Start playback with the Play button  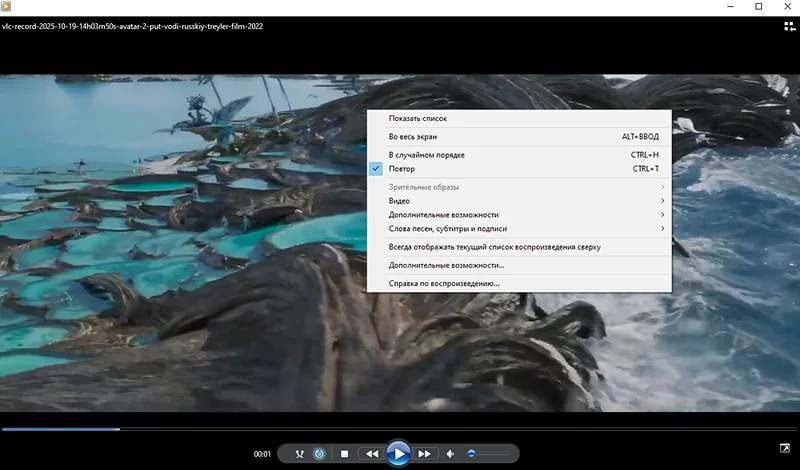tap(398, 453)
